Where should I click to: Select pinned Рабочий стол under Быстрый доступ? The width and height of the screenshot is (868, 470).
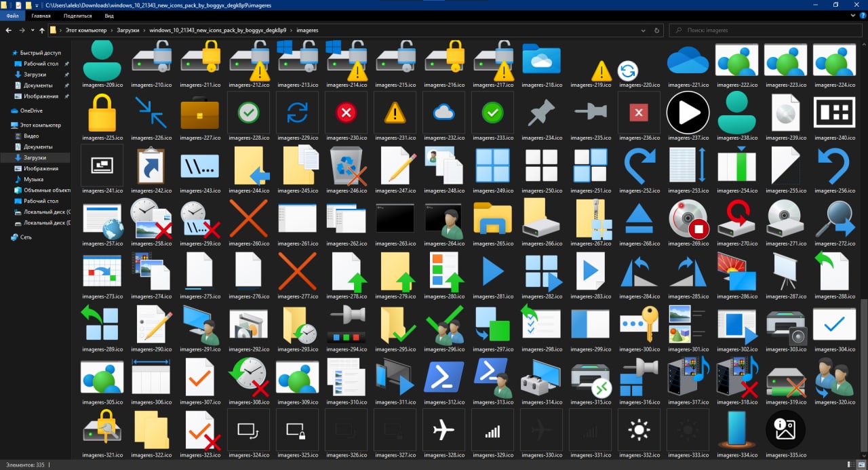[41, 64]
